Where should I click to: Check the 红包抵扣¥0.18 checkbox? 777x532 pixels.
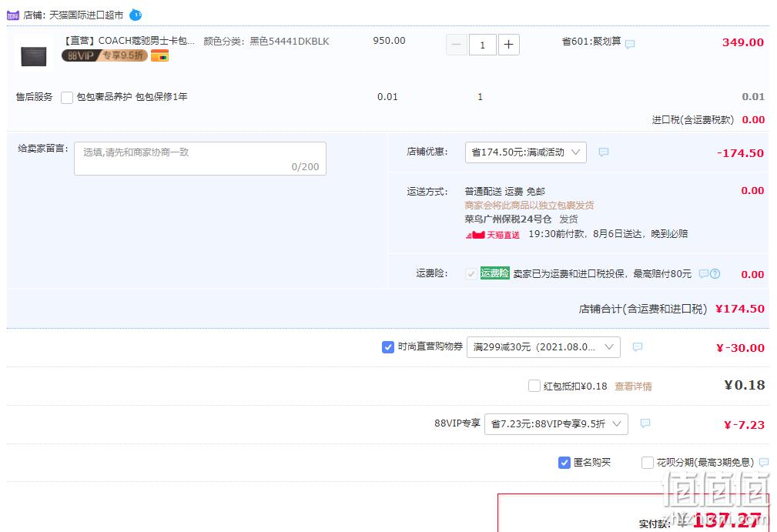pyautogui.click(x=534, y=386)
